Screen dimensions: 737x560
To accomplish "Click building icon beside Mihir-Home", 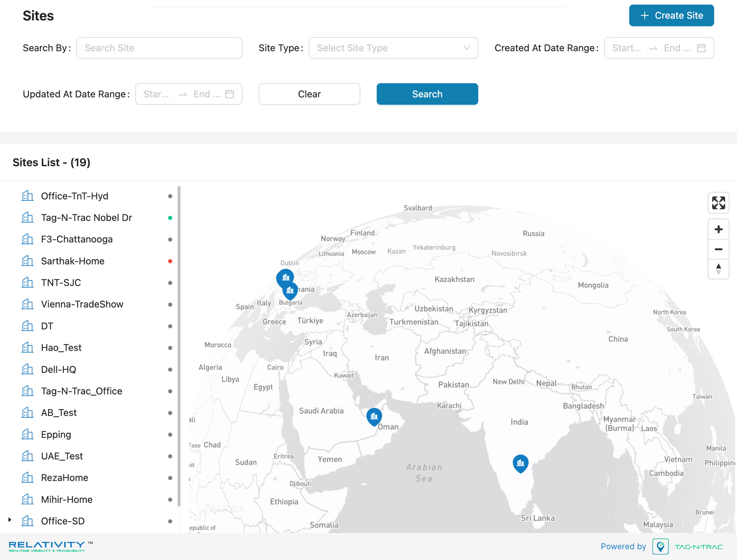I will click(x=27, y=499).
